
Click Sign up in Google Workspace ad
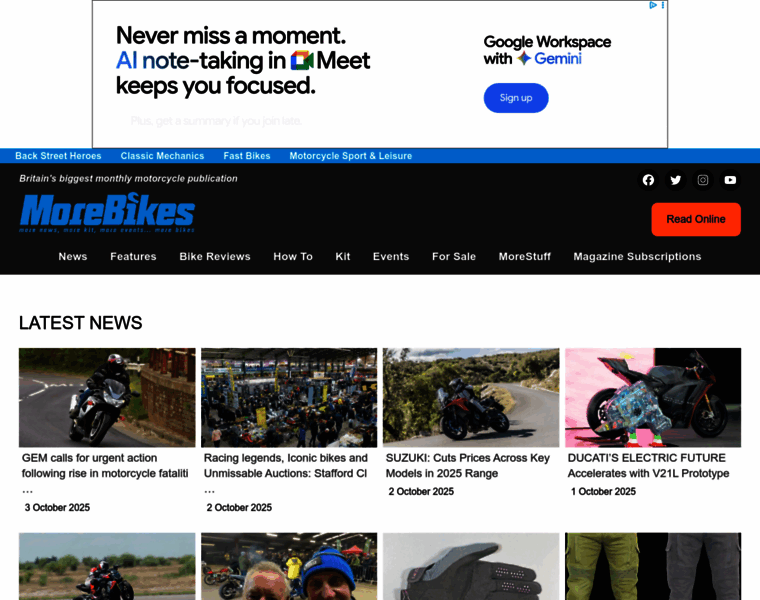coord(516,98)
